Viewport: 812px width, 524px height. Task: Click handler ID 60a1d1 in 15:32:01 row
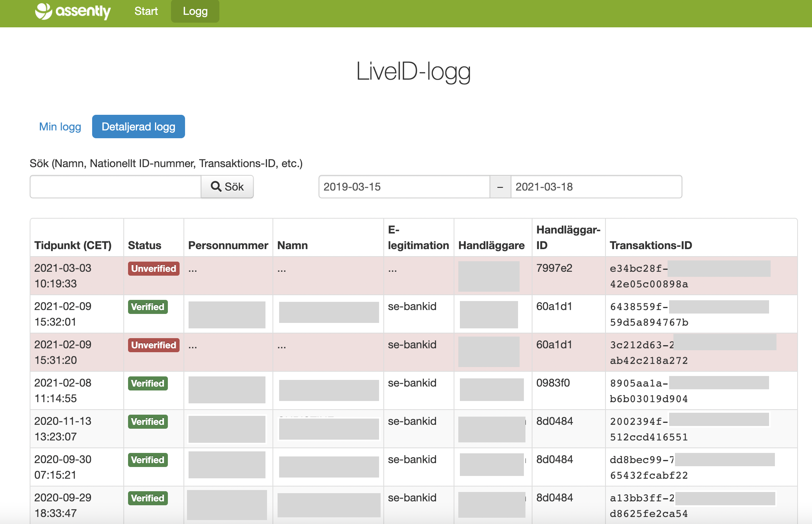[x=554, y=306]
